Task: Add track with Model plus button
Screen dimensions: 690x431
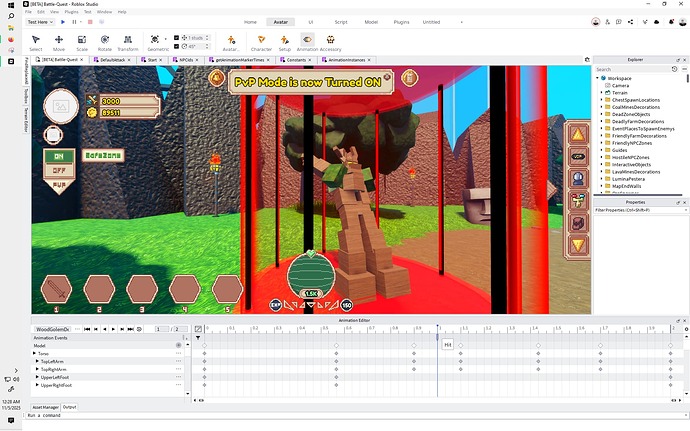Action: (178, 346)
